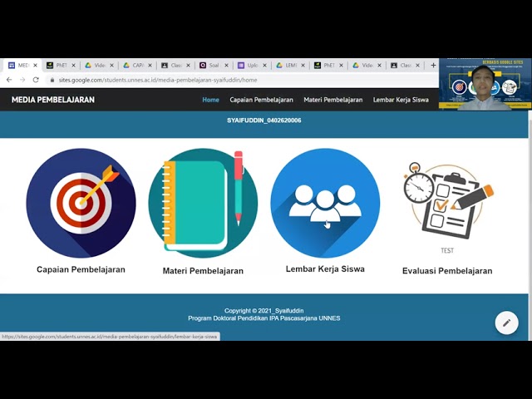
Task: Open Materi Pembelajaran in the top navigation
Action: point(332,100)
